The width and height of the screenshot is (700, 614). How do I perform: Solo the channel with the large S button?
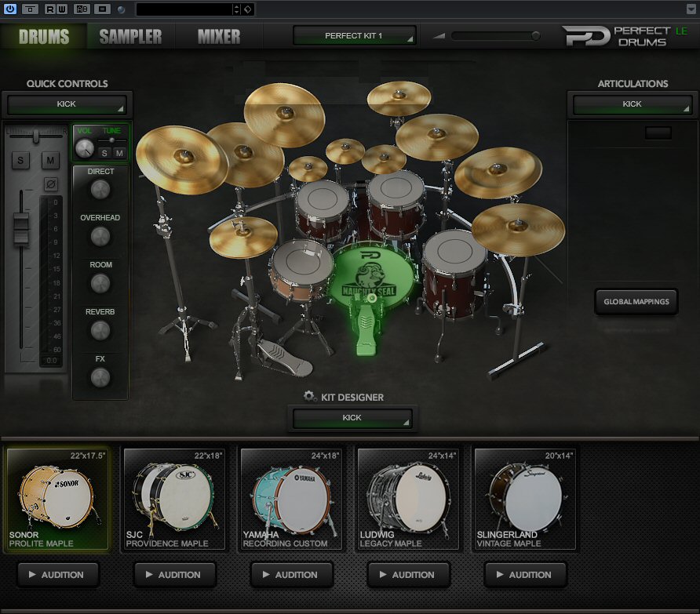pyautogui.click(x=20, y=160)
